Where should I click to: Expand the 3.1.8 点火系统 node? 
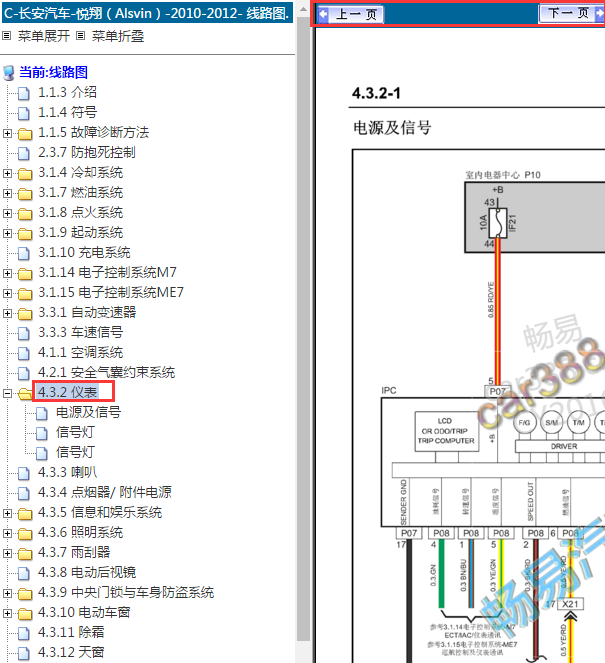[7, 213]
